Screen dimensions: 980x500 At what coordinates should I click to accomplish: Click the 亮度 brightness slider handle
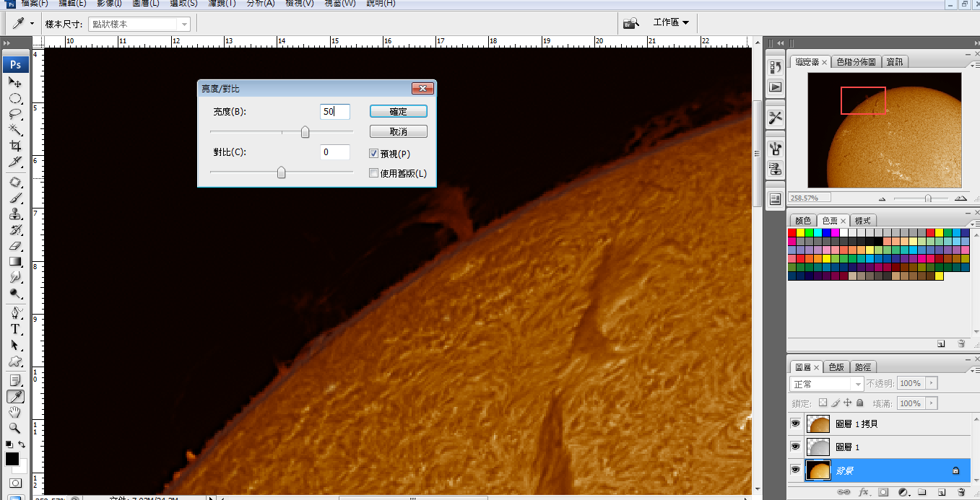pyautogui.click(x=305, y=132)
